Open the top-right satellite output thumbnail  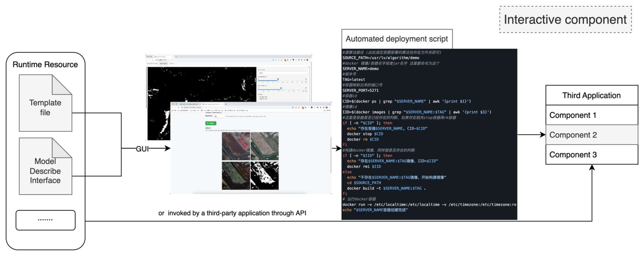coord(264,146)
